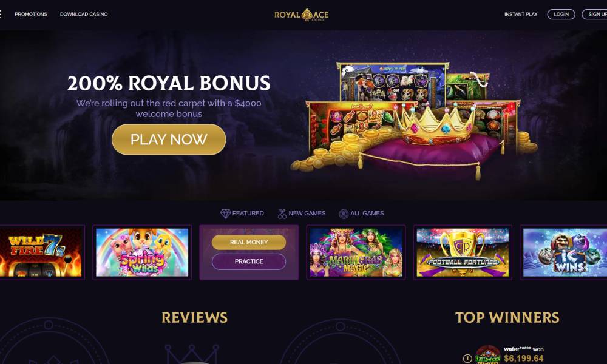
Task: Select the New Games cherry icon
Action: click(282, 214)
